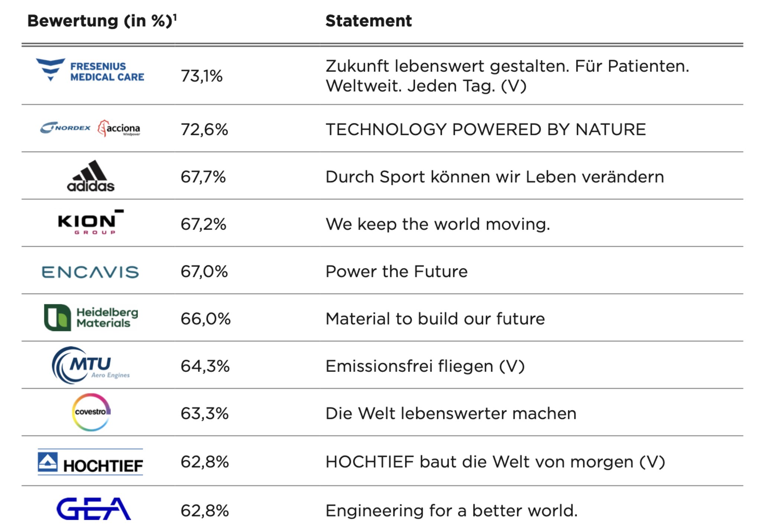The width and height of the screenshot is (761, 532).
Task: Select the statement 'TECHNOLOGY POWERED BY NATURE'
Action: point(486,130)
